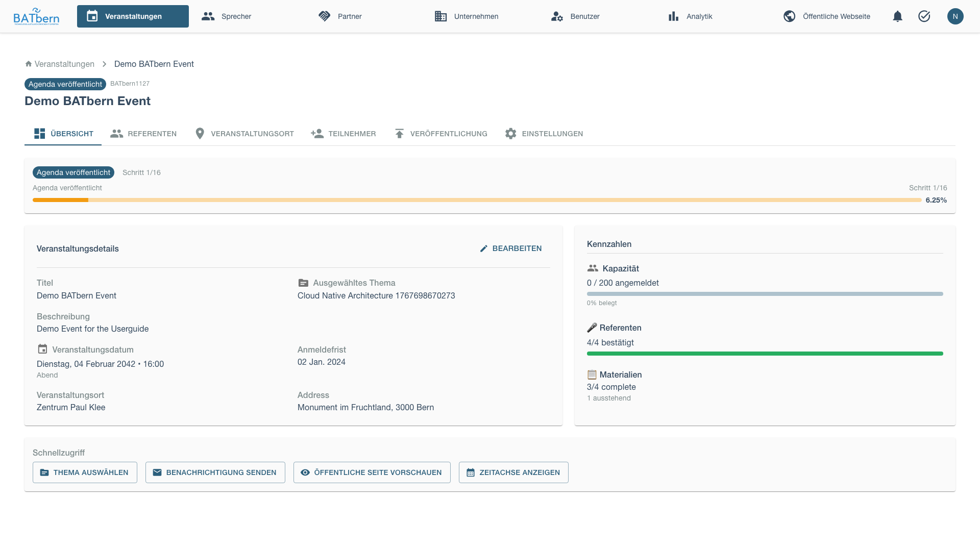The height and width of the screenshot is (551, 980).
Task: Click the Analytik bar chart icon
Action: point(674,16)
